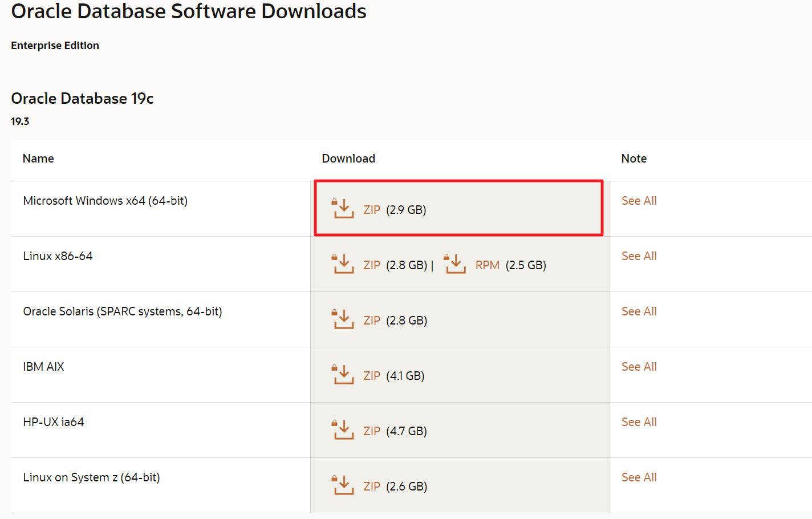The image size is (812, 519).
Task: Select Linux on System z (64-bit) text
Action: pos(91,477)
